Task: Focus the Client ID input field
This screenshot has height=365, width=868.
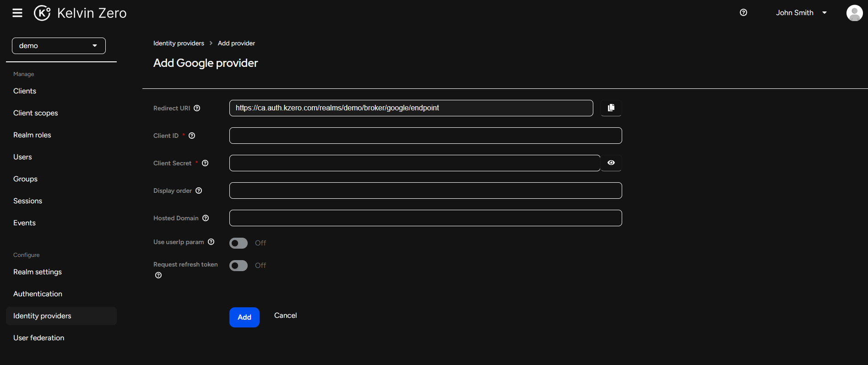Action: (x=426, y=136)
